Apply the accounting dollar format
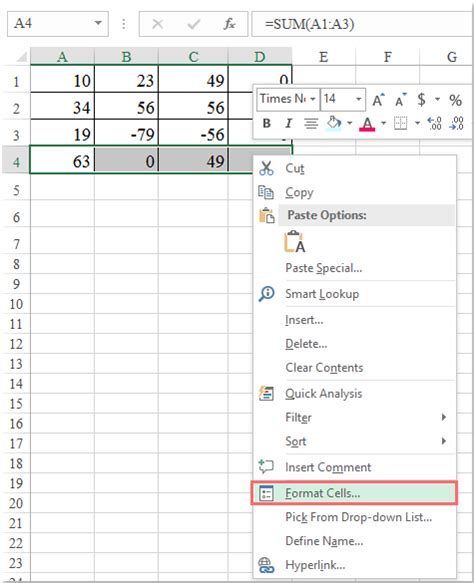The image size is (474, 583). pos(421,100)
